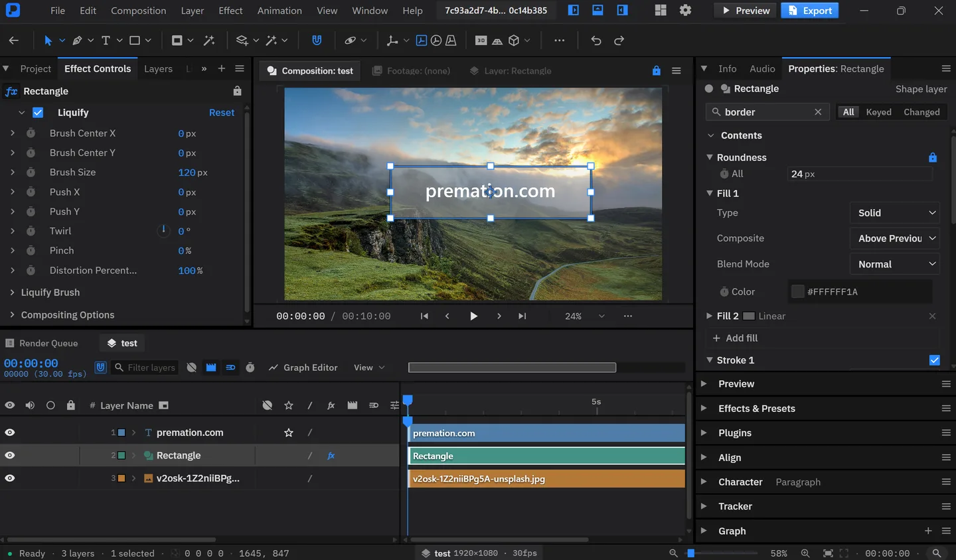Expand the Effects & Presets panel

pos(704,409)
